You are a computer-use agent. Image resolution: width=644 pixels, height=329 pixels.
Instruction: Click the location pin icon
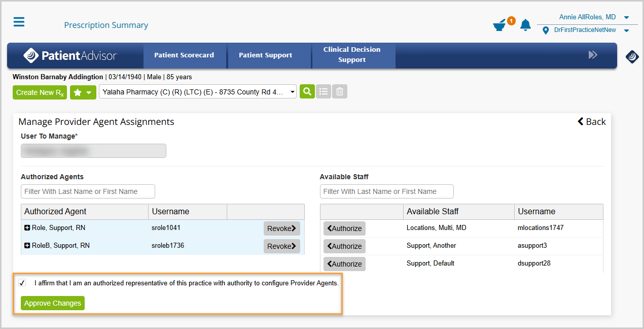(546, 30)
